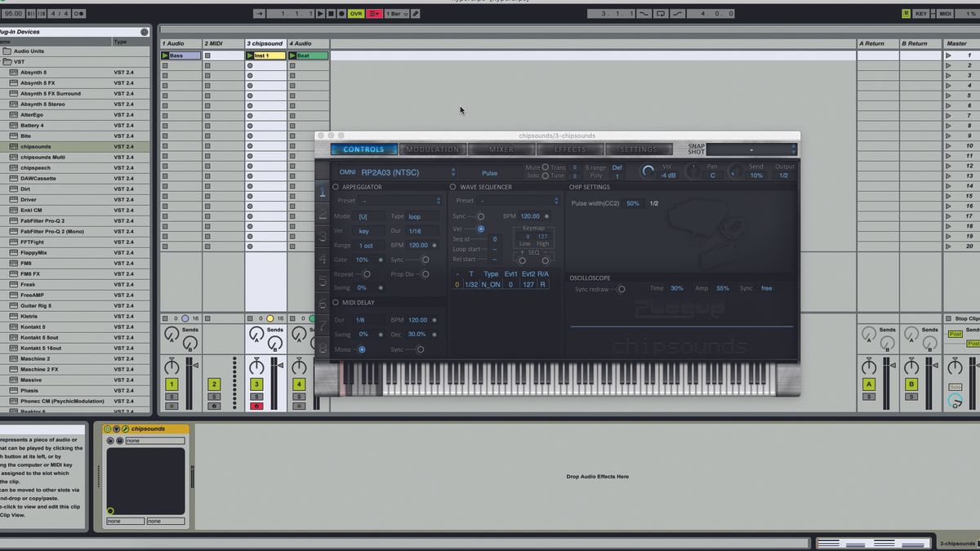Switch to the MODULATION tab in chipsounds
The height and width of the screenshot is (551, 980).
click(x=433, y=149)
